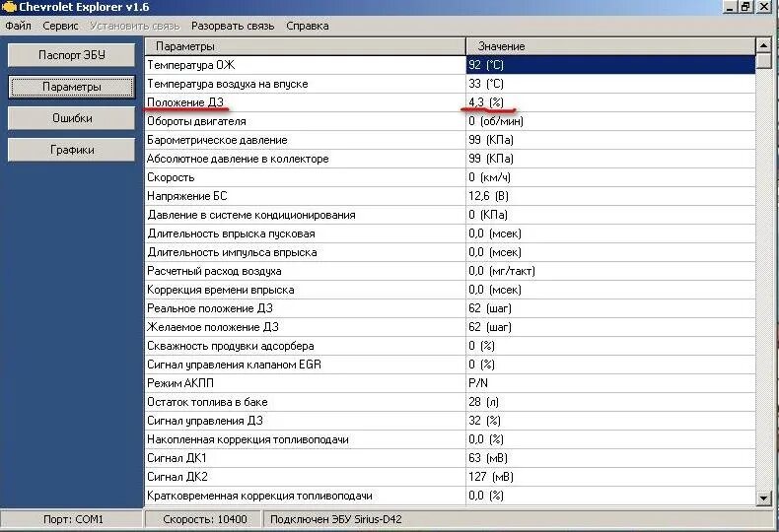Viewport: 779px width, 532px height.
Task: Click the scrollbar up arrow
Action: coord(763,46)
